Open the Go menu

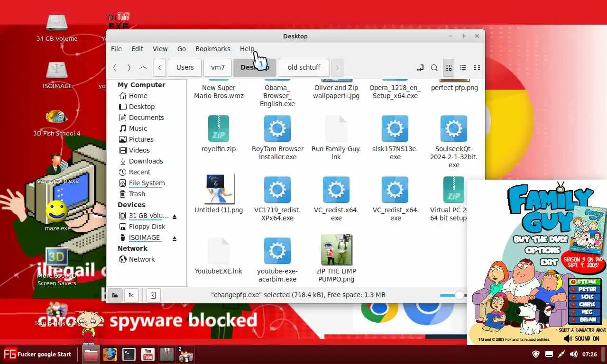pyautogui.click(x=182, y=49)
